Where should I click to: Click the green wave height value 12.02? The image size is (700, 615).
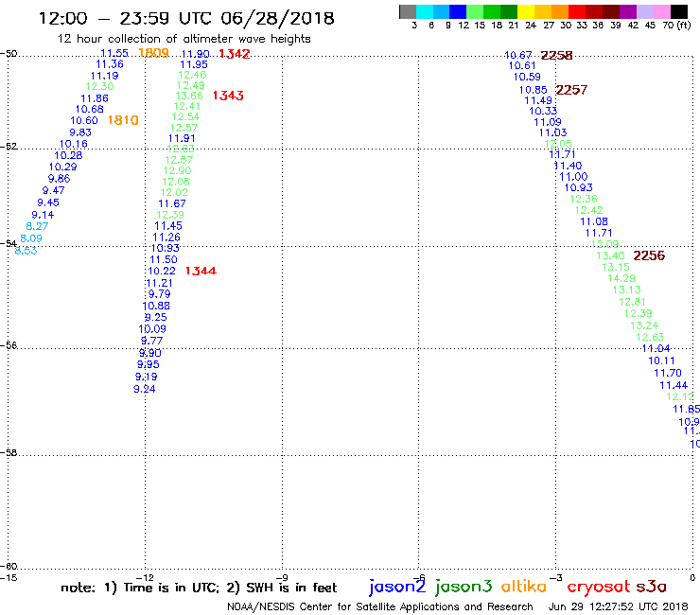tap(174, 192)
